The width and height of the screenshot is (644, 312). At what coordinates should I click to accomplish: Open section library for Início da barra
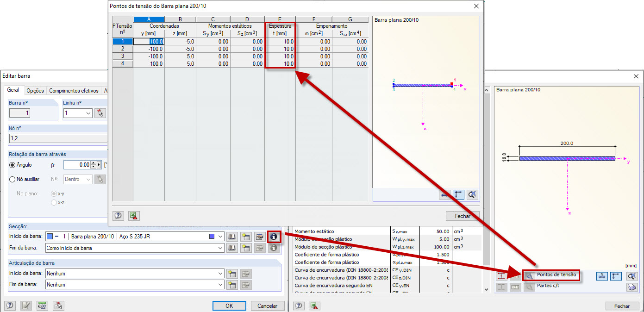click(232, 237)
